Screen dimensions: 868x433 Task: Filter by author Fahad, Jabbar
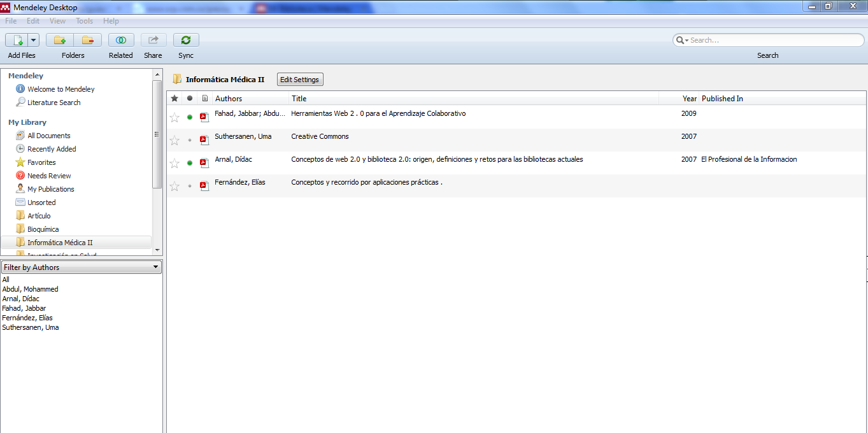click(x=24, y=308)
